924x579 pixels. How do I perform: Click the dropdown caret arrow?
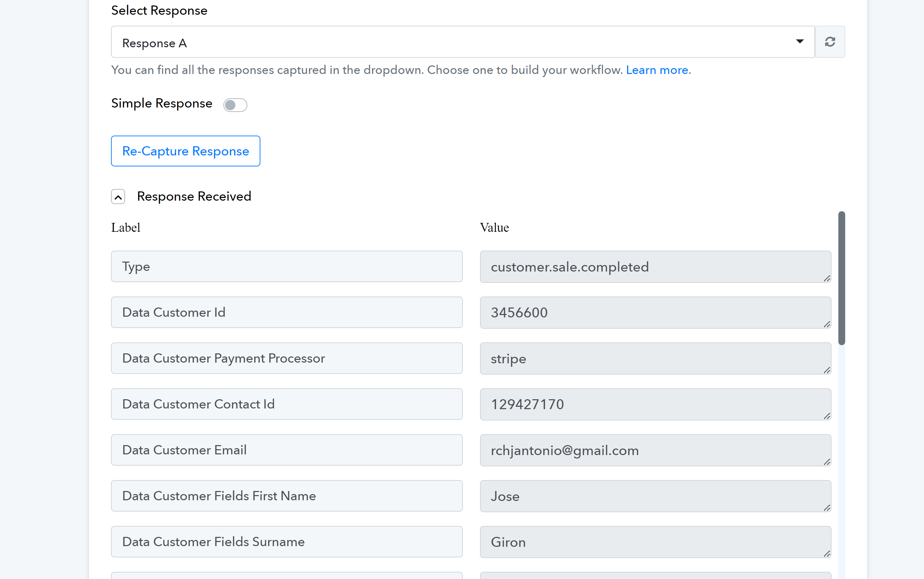pos(800,41)
